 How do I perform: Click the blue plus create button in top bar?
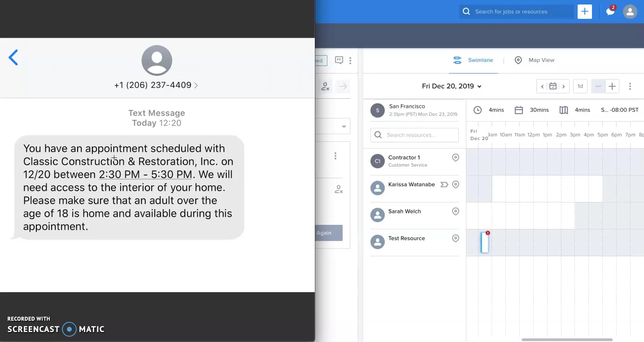point(585,12)
